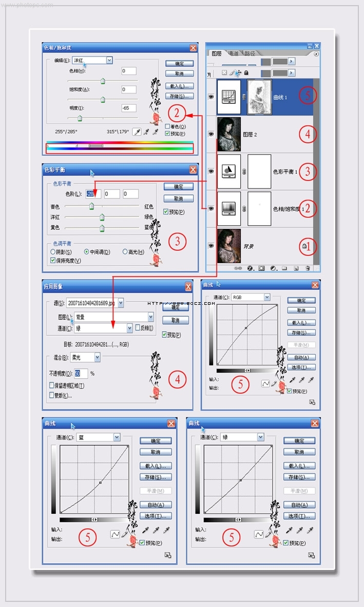Select first eyedropper in Hue/Saturation dialog
364x607 pixels.
pos(137,133)
